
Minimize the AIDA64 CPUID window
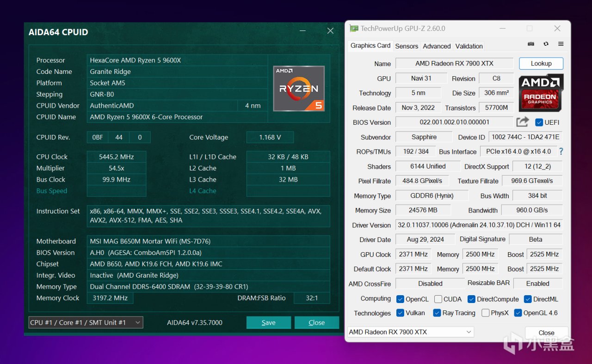[x=302, y=31]
